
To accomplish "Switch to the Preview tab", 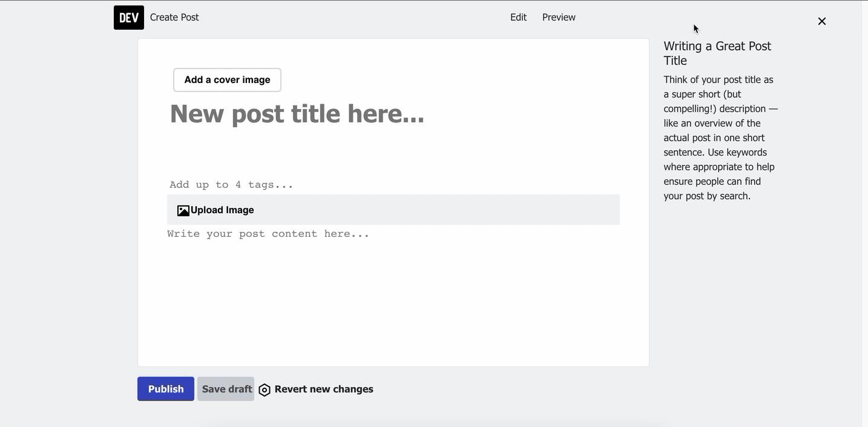I will coord(559,18).
